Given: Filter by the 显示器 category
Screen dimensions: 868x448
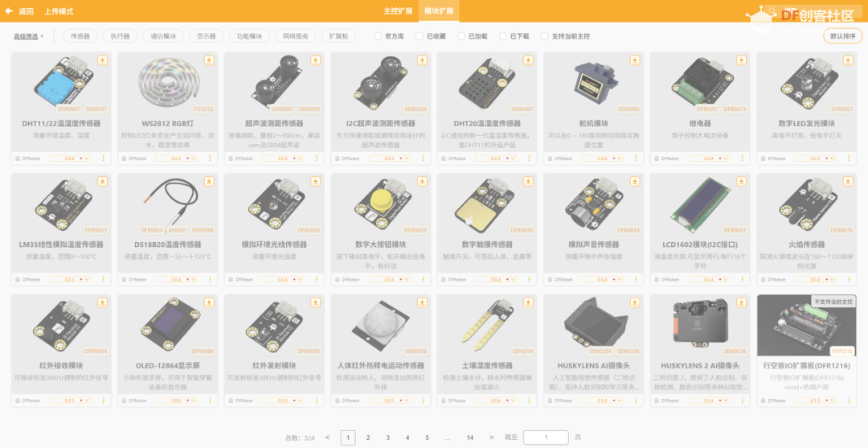Looking at the screenshot, I should tap(206, 36).
